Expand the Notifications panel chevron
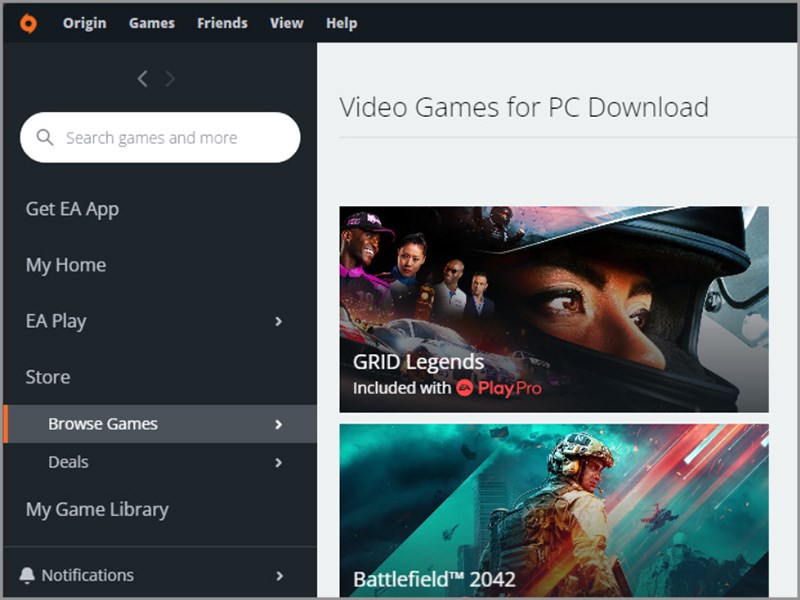The image size is (800, 600). (x=279, y=575)
